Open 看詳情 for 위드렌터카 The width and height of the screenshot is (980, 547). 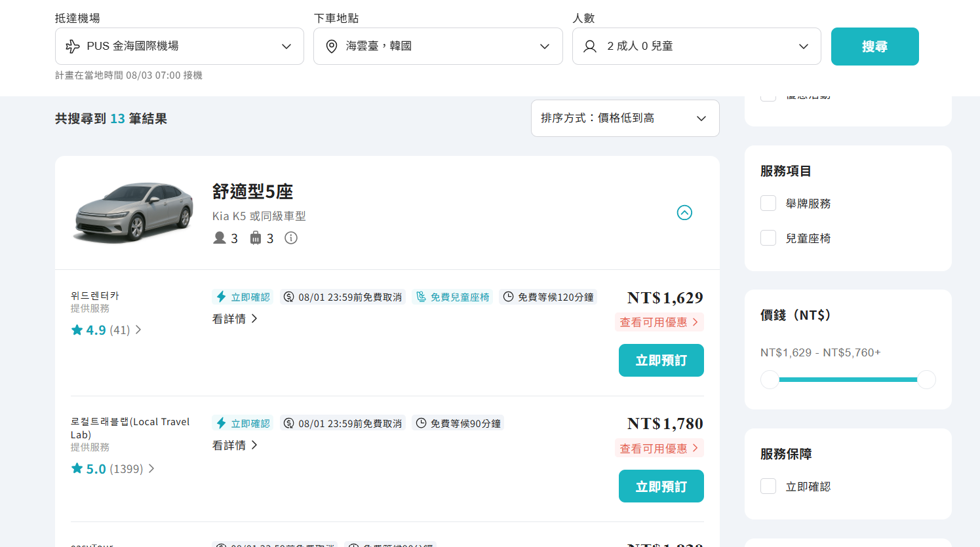(235, 319)
